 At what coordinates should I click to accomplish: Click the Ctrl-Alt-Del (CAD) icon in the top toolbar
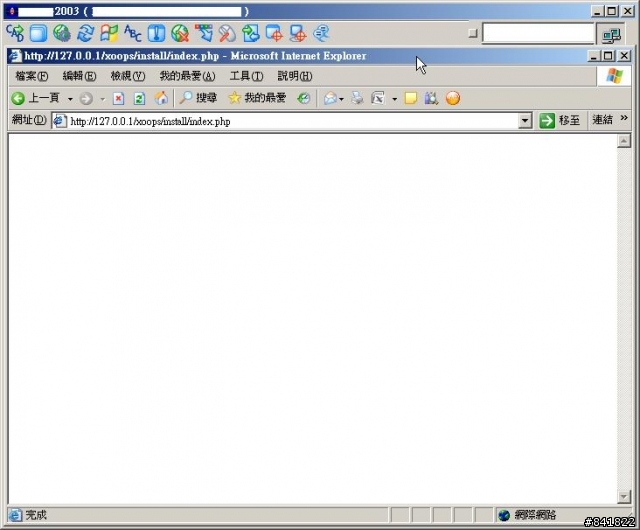coord(15,33)
